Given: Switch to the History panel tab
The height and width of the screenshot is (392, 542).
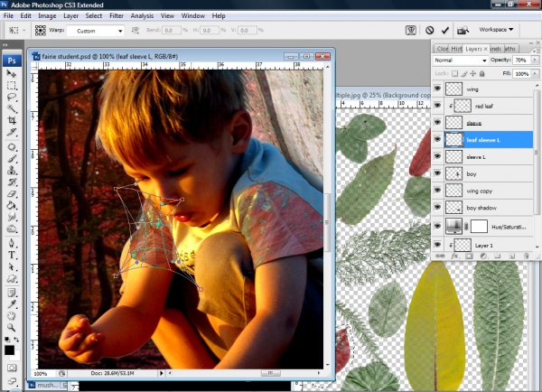Looking at the screenshot, I should click(x=456, y=49).
